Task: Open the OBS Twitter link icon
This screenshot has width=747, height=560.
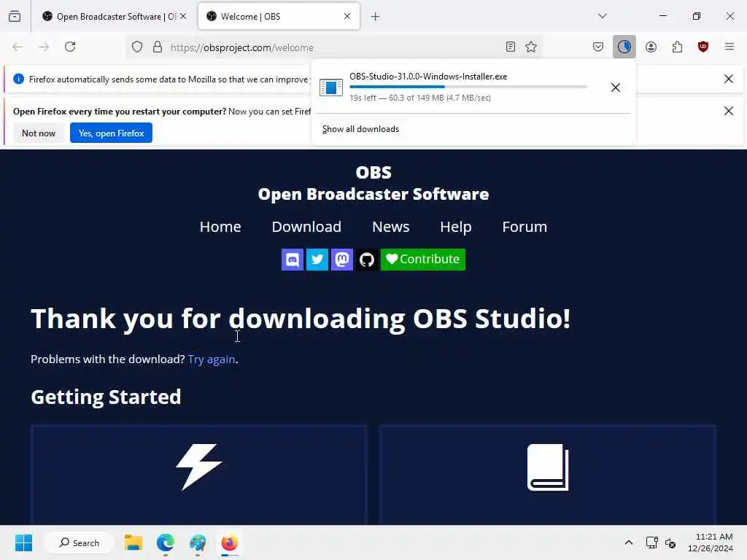Action: 317,260
